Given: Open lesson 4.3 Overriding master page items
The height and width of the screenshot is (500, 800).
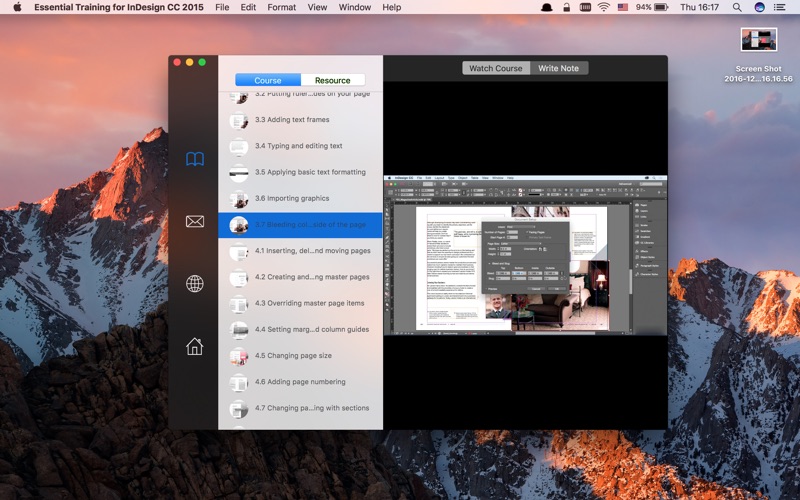Looking at the screenshot, I should [x=301, y=304].
